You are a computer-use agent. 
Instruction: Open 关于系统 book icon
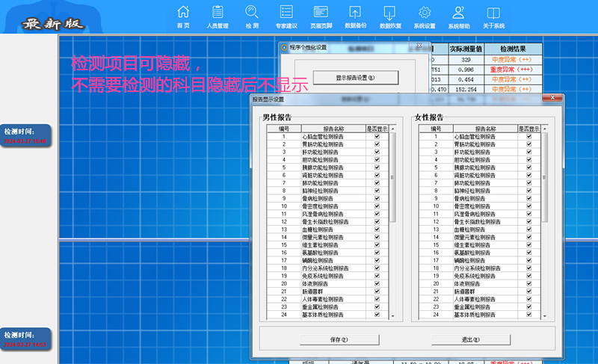(x=493, y=16)
